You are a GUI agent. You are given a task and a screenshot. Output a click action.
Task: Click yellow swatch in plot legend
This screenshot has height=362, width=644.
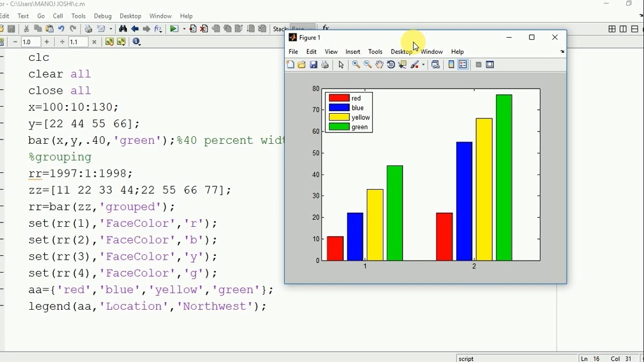(339, 117)
